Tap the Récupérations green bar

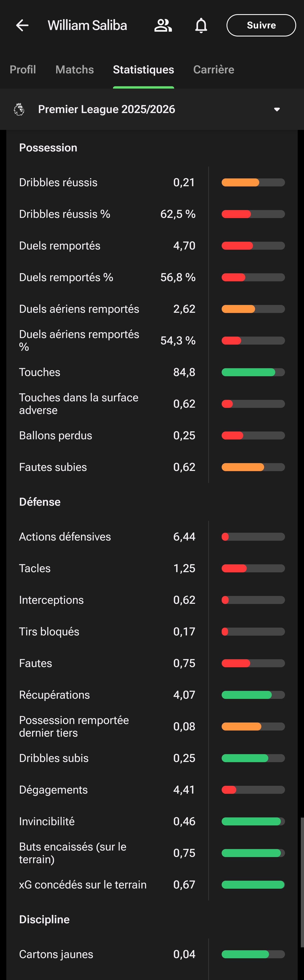[253, 695]
